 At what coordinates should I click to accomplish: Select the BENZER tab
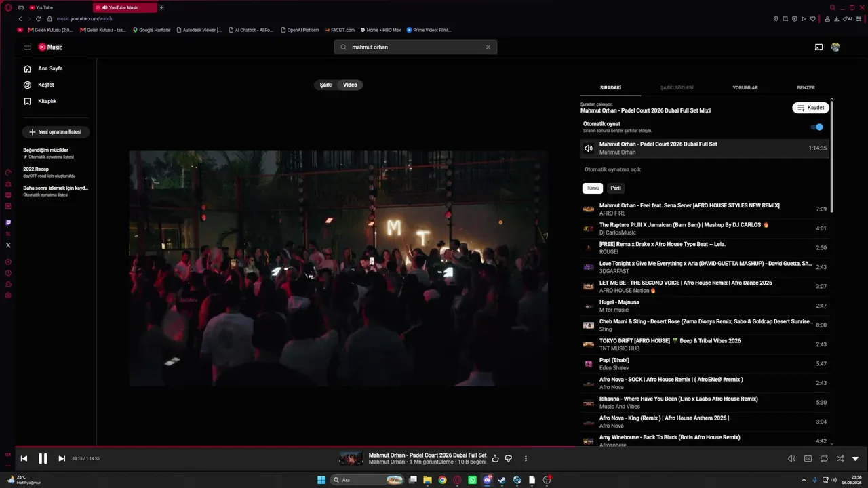point(806,88)
